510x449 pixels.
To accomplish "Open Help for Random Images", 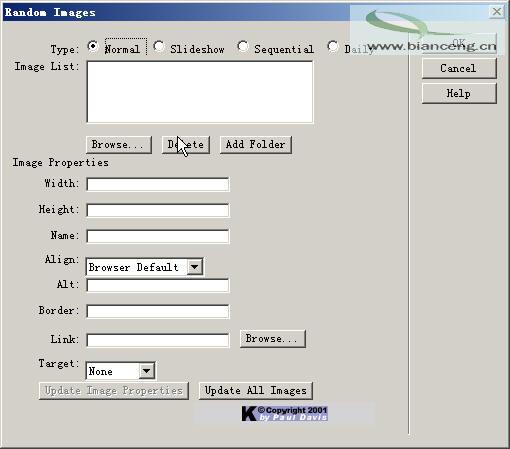I will [459, 93].
